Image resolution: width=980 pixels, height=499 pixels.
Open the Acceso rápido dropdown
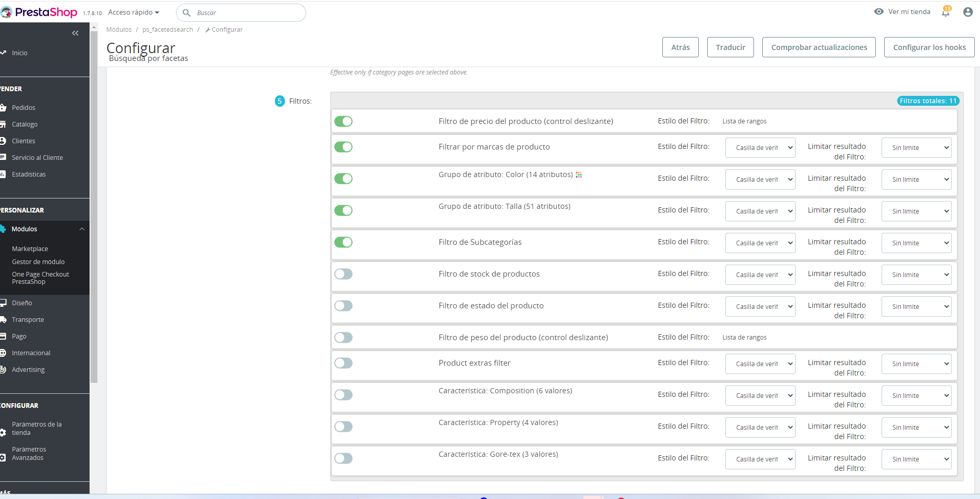134,13
